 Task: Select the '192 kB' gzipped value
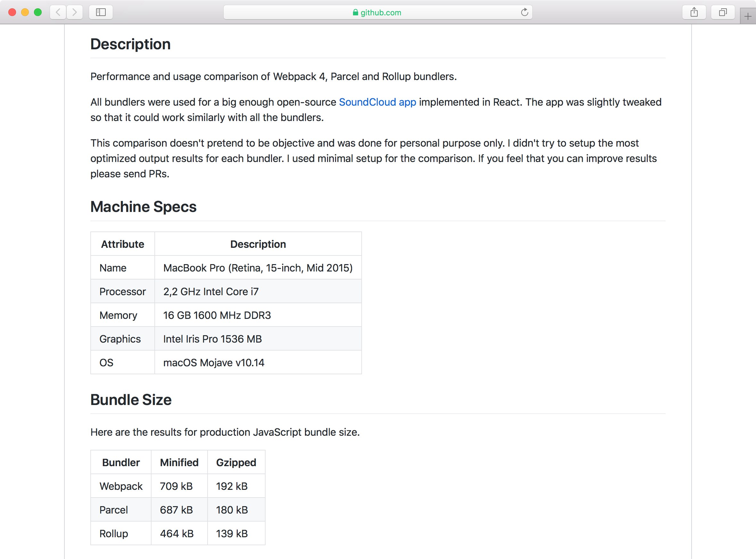coord(236,486)
